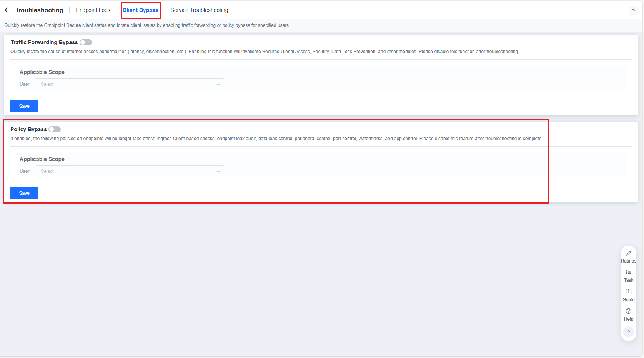
Task: Switch to the Endpoint Logs tab
Action: point(93,10)
